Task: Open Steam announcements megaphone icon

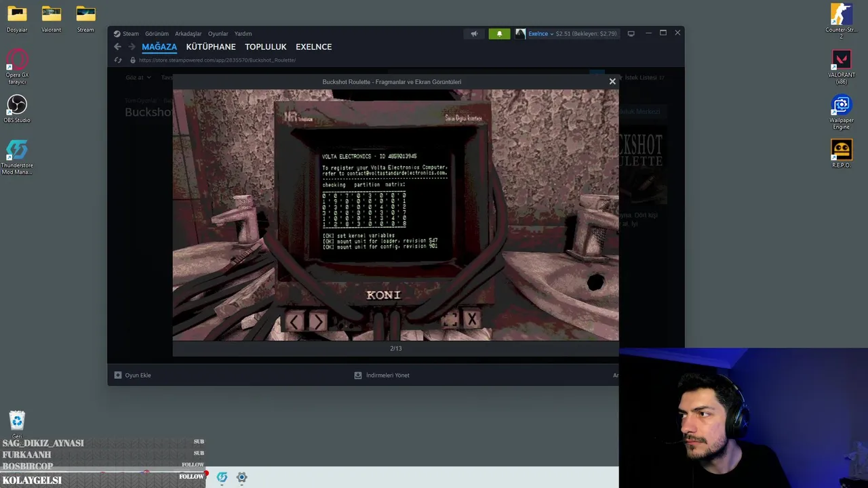Action: [x=474, y=33]
